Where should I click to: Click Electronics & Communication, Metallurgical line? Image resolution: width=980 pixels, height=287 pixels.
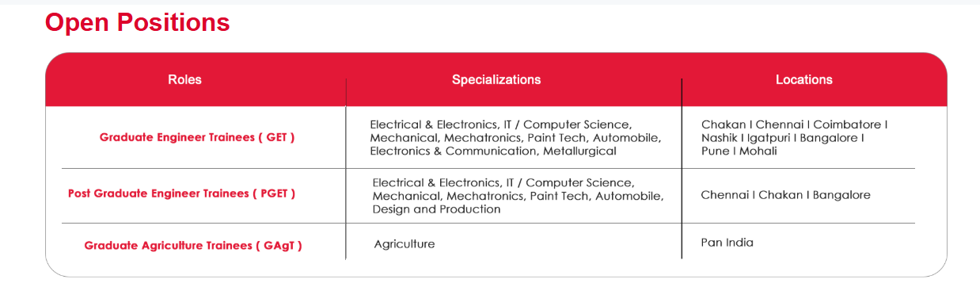pyautogui.click(x=492, y=151)
